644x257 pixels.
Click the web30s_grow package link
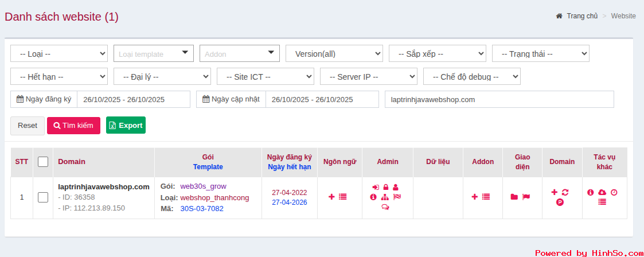click(x=204, y=186)
